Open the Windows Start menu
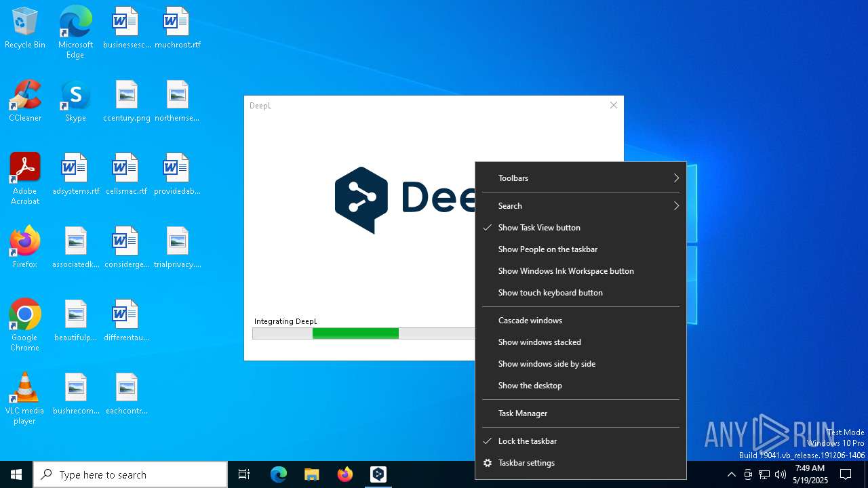The height and width of the screenshot is (488, 868). click(16, 474)
